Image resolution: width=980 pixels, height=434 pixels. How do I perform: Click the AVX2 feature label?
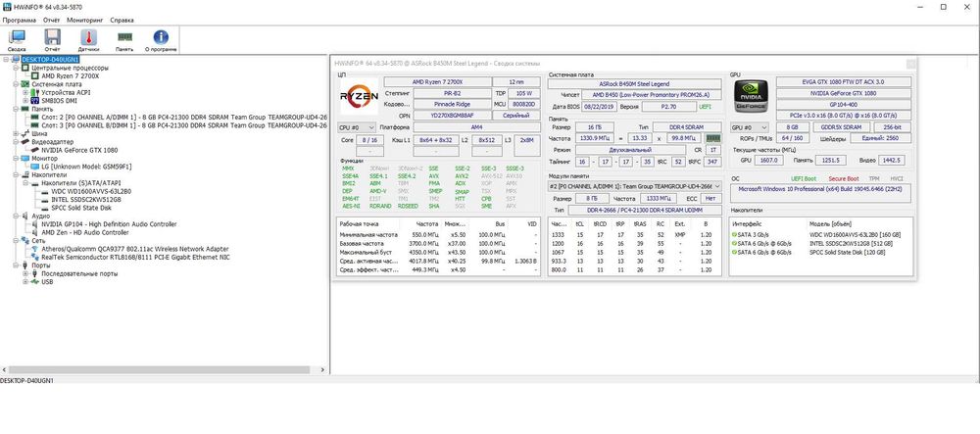click(462, 176)
